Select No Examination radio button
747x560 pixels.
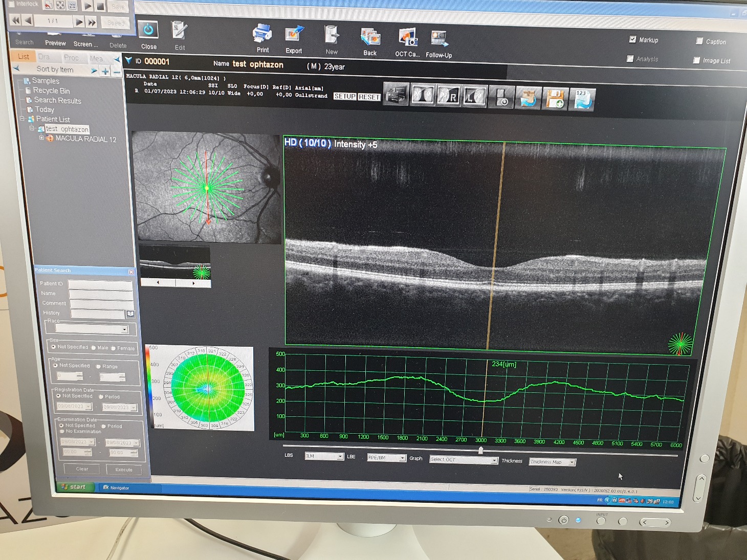[62, 431]
